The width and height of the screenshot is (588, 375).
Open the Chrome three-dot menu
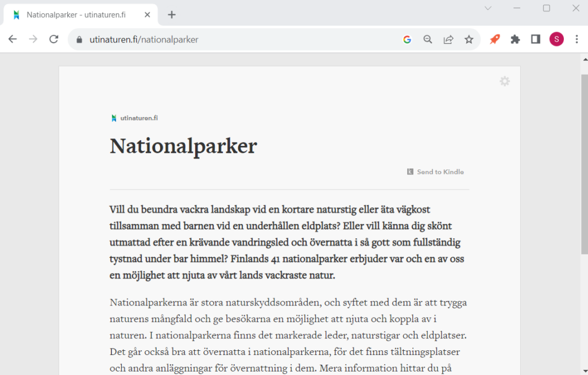point(577,39)
